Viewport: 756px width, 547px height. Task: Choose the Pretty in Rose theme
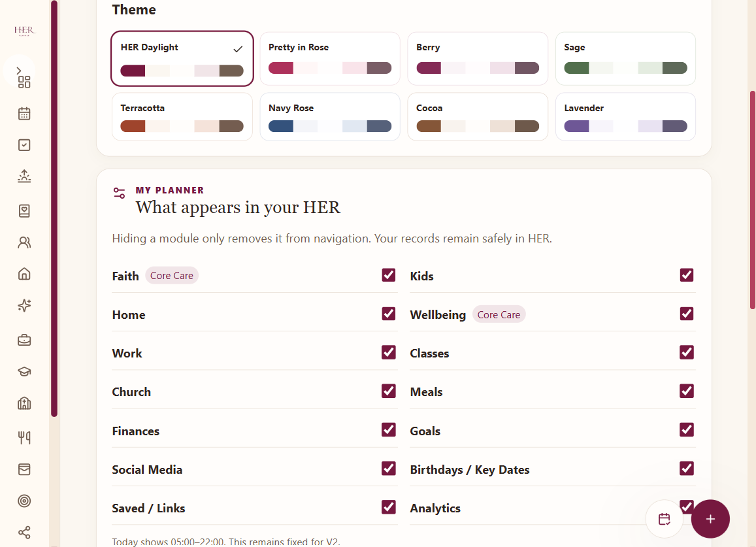tap(330, 59)
